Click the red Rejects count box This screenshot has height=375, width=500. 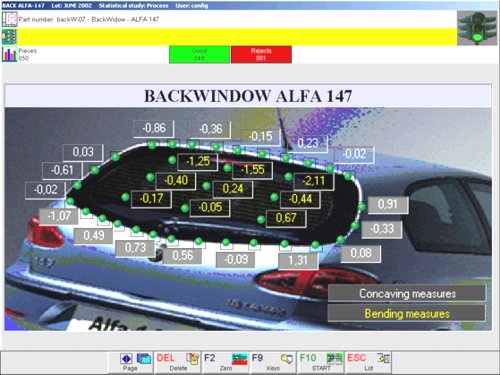click(x=261, y=54)
